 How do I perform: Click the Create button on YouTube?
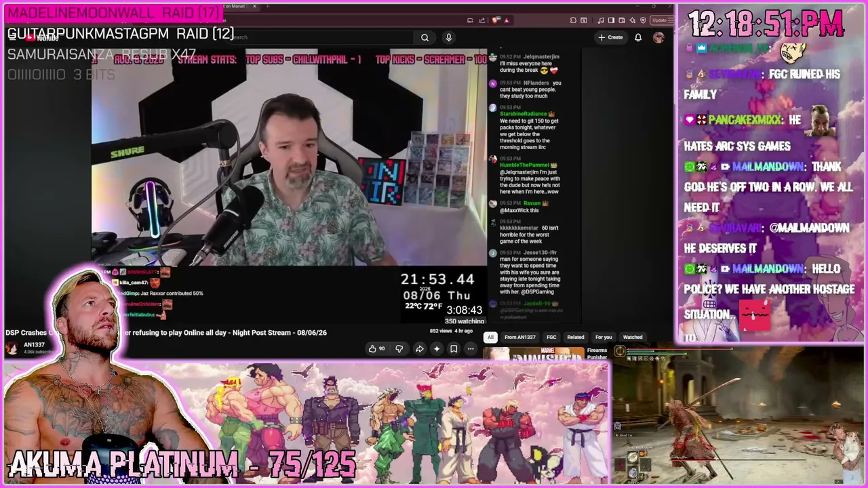point(611,37)
